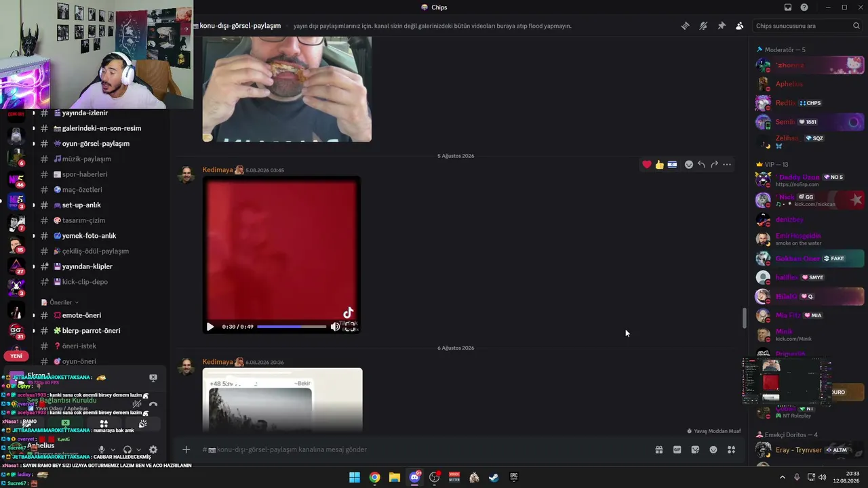React with the thumbs up emoji
This screenshot has width=868, height=488.
click(659, 165)
